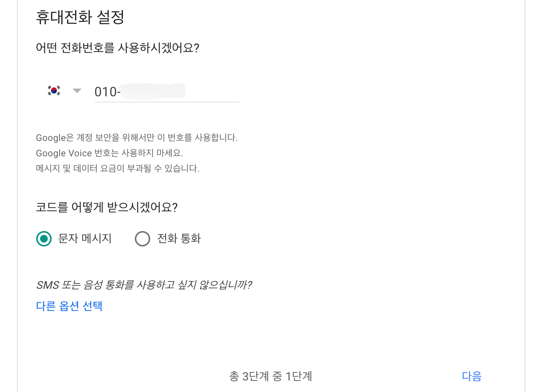
Task: Click the 010- prefix in the phone field
Action: pyautogui.click(x=107, y=92)
